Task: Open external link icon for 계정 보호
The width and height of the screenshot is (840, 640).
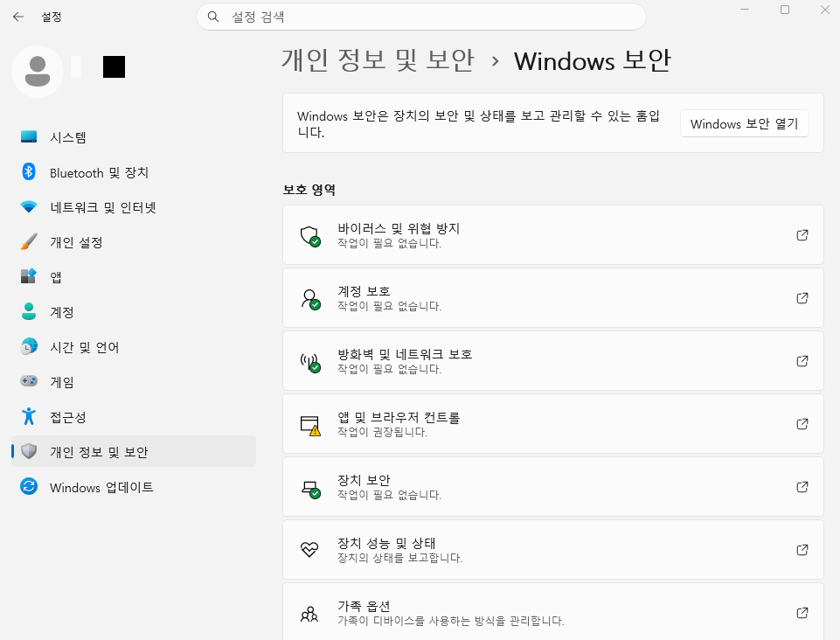Action: point(802,298)
